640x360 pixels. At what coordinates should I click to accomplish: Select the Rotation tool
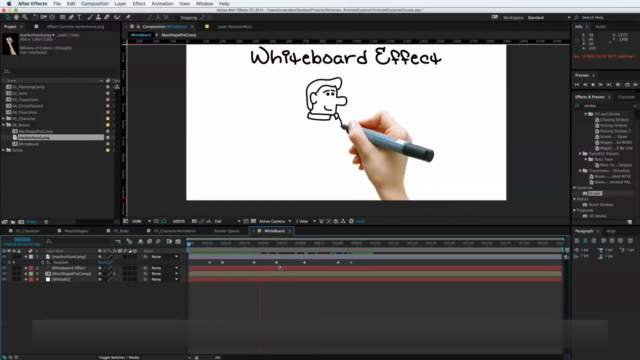pyautogui.click(x=35, y=17)
